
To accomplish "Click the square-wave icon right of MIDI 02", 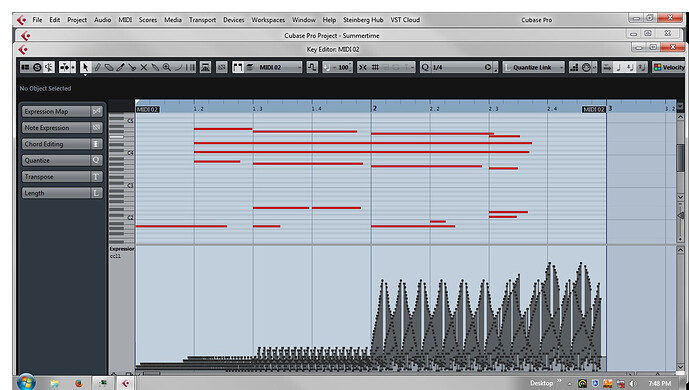I will pos(312,67).
